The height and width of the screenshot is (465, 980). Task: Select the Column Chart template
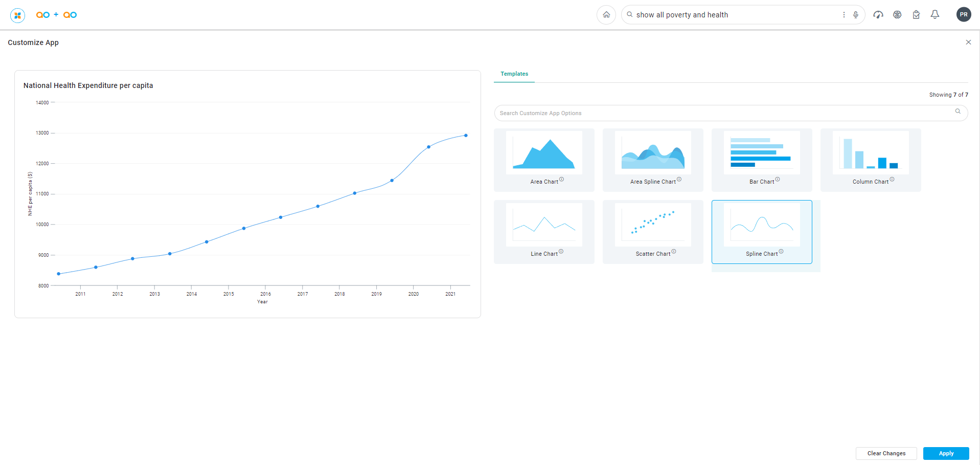(871, 160)
